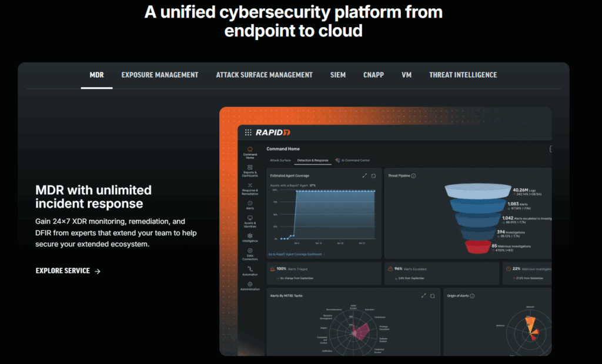The height and width of the screenshot is (364, 602).
Task: Click the '85' Malicious Investigations value
Action: (494, 246)
